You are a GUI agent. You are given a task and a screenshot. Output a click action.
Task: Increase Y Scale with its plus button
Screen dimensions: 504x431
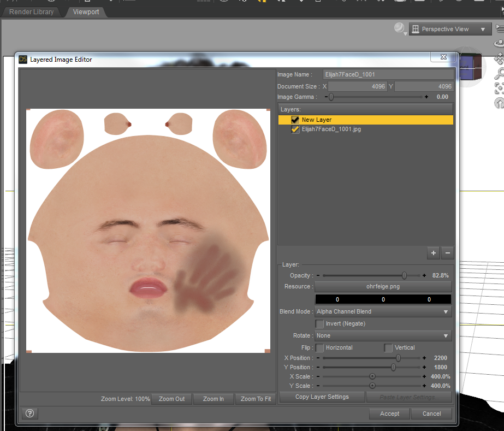click(x=424, y=386)
